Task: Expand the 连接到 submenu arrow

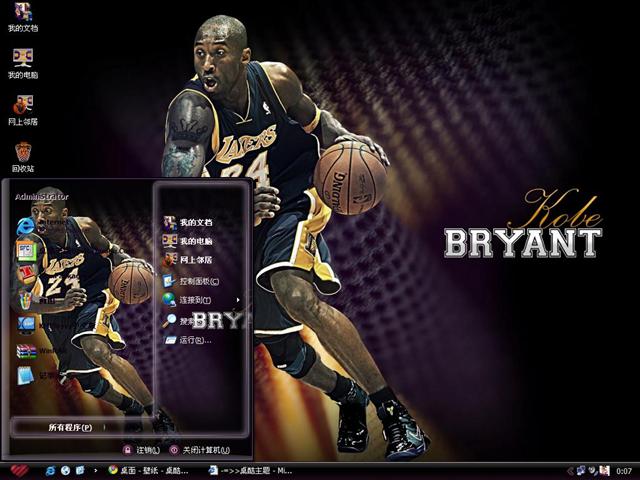Action: [x=238, y=300]
